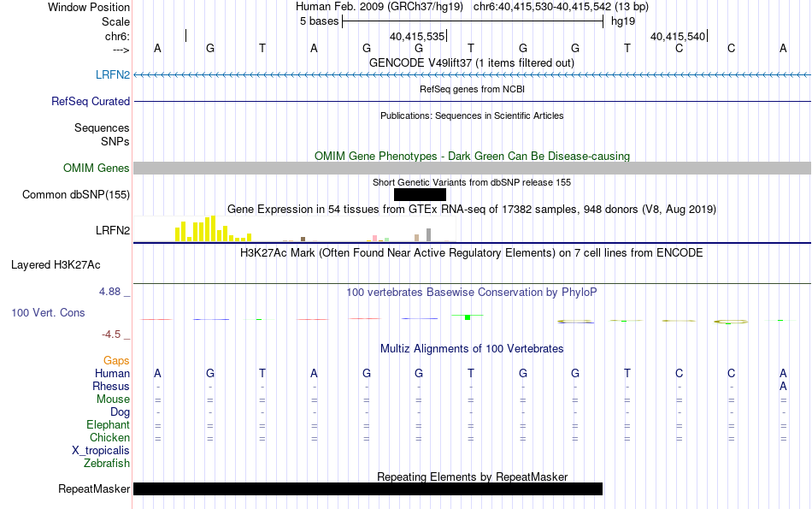The height and width of the screenshot is (509, 812).
Task: Click the RefSeq Curated dark blue gene line
Action: pos(473,101)
